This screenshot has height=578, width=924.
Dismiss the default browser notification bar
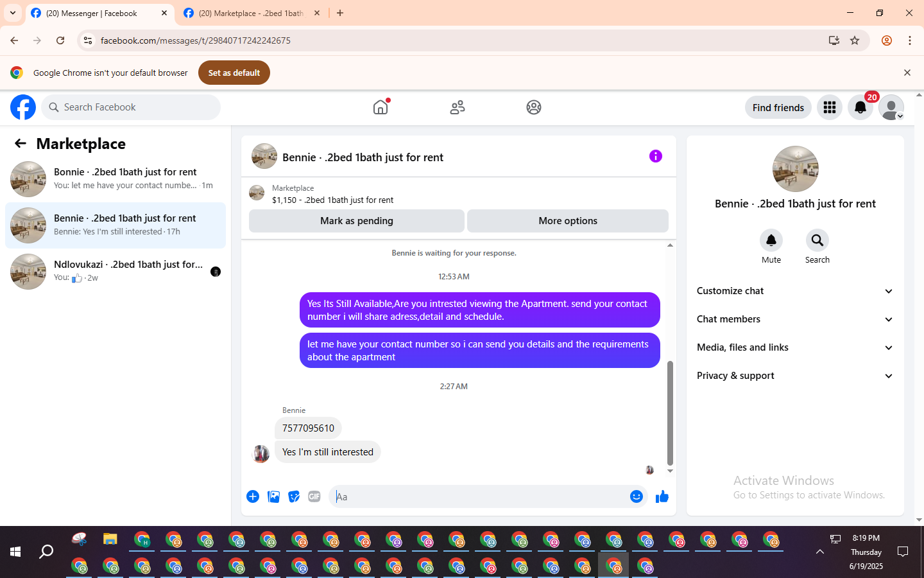[x=907, y=73]
